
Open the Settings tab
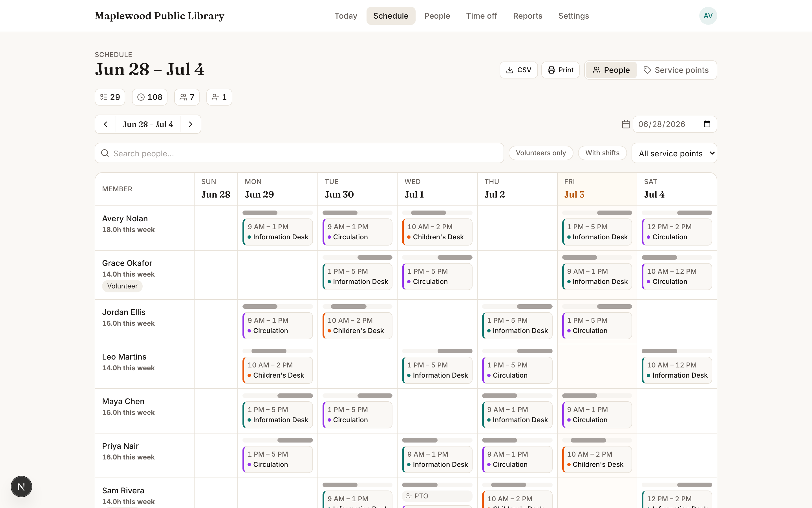(573, 16)
